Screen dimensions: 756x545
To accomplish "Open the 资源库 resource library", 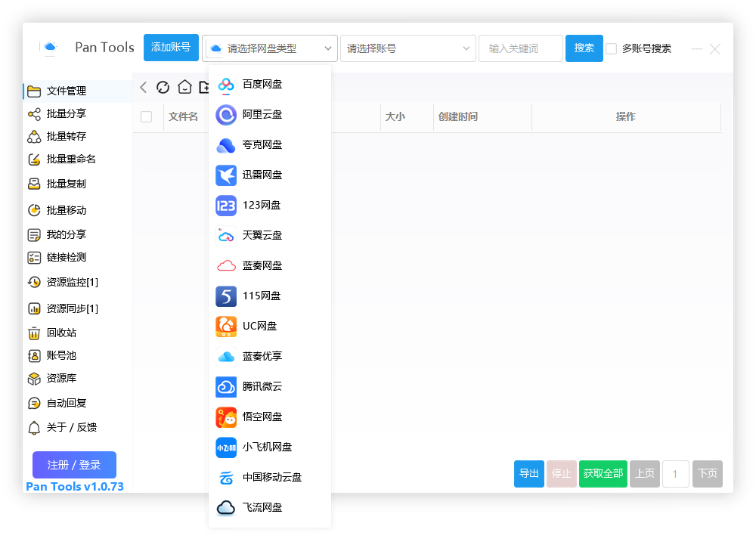I will tap(56, 378).
